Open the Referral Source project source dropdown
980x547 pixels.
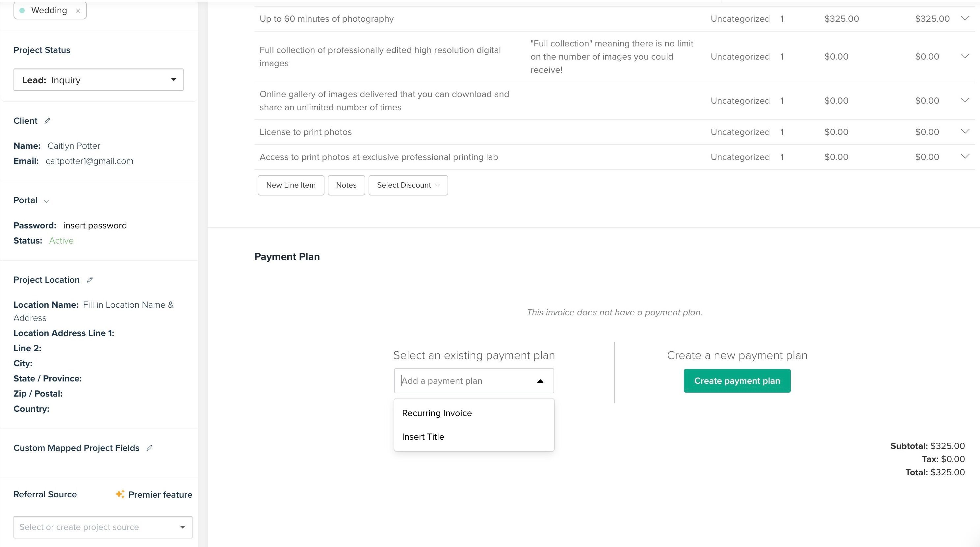(103, 527)
